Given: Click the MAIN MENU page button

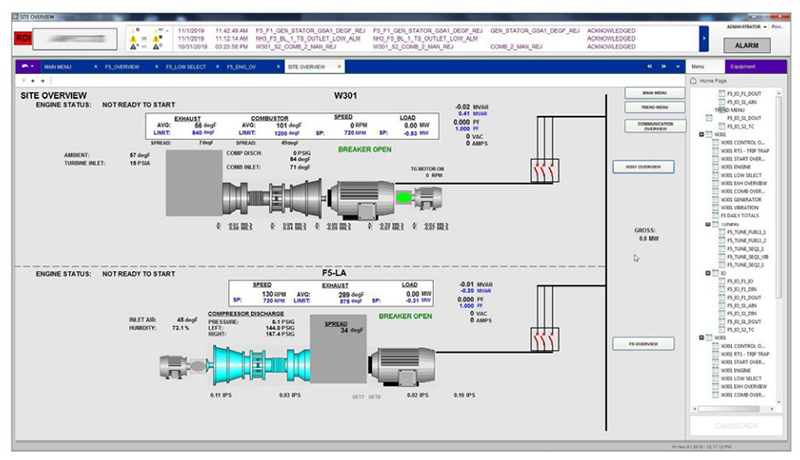Looking at the screenshot, I should click(x=655, y=93).
